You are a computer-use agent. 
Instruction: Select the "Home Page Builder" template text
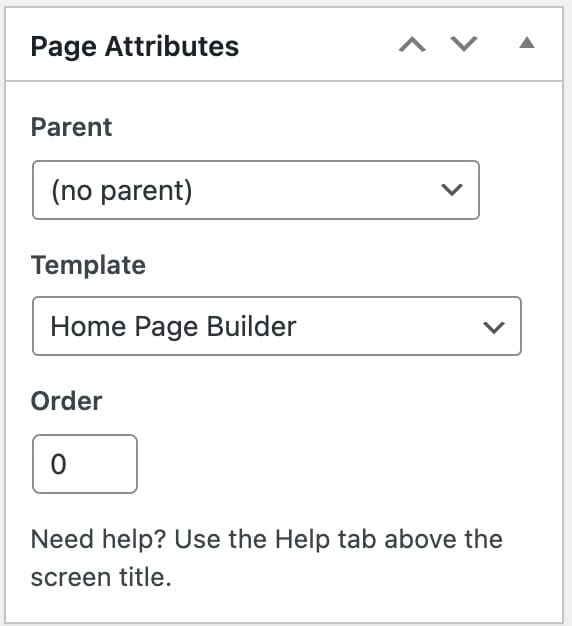[x=173, y=327]
